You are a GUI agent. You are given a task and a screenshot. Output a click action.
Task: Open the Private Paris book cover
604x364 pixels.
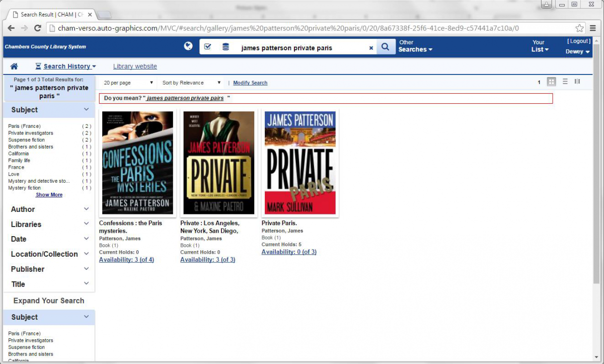[300, 163]
